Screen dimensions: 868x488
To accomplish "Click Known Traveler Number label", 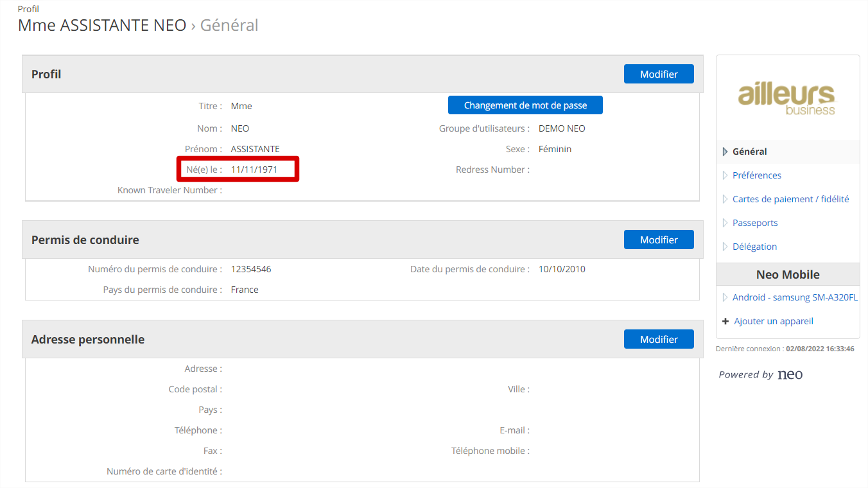I will (170, 190).
